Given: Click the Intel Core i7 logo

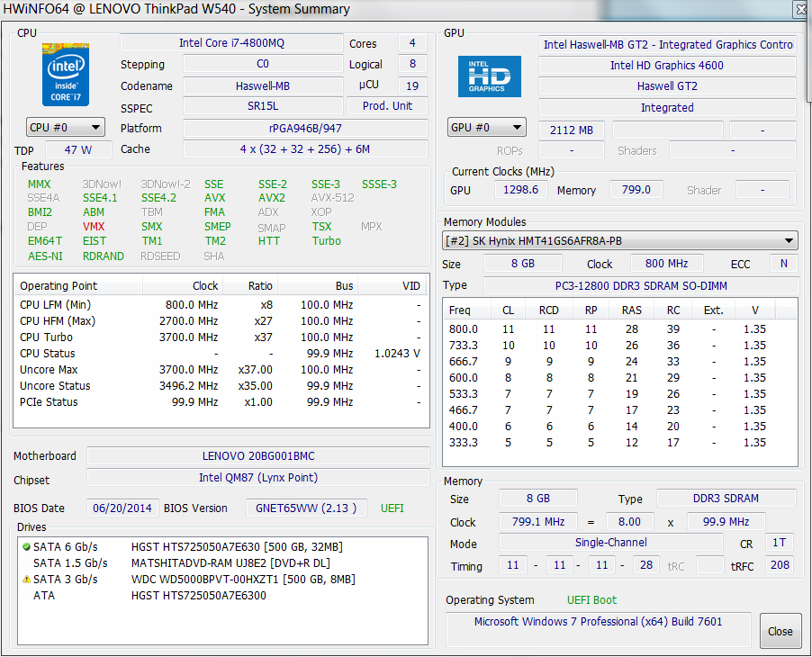Looking at the screenshot, I should (x=66, y=75).
